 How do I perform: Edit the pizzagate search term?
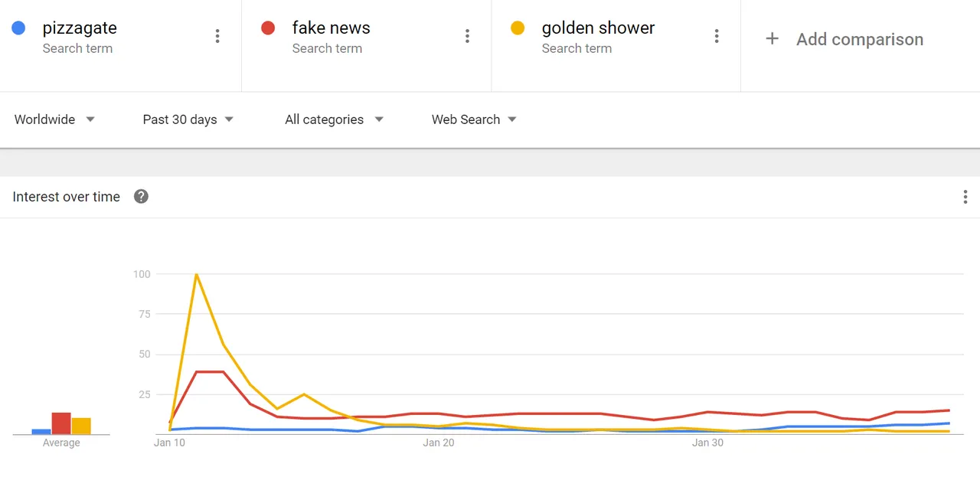pyautogui.click(x=80, y=28)
